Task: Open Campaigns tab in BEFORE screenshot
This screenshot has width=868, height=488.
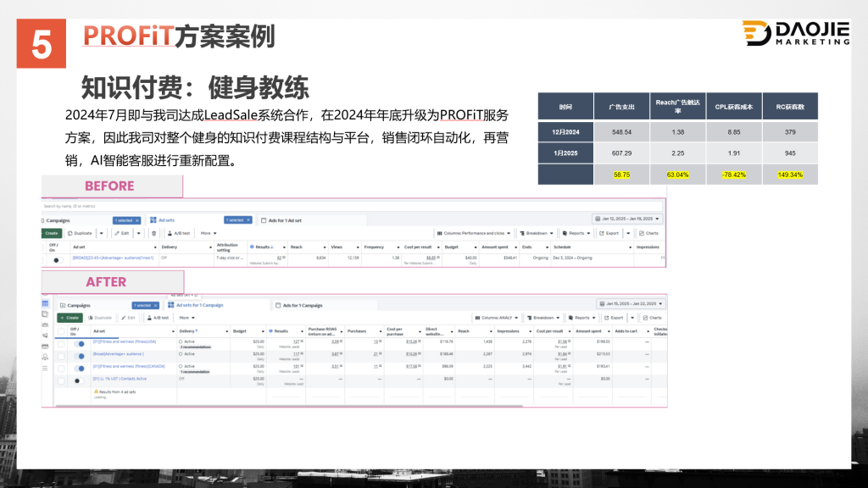Action: tap(58, 220)
